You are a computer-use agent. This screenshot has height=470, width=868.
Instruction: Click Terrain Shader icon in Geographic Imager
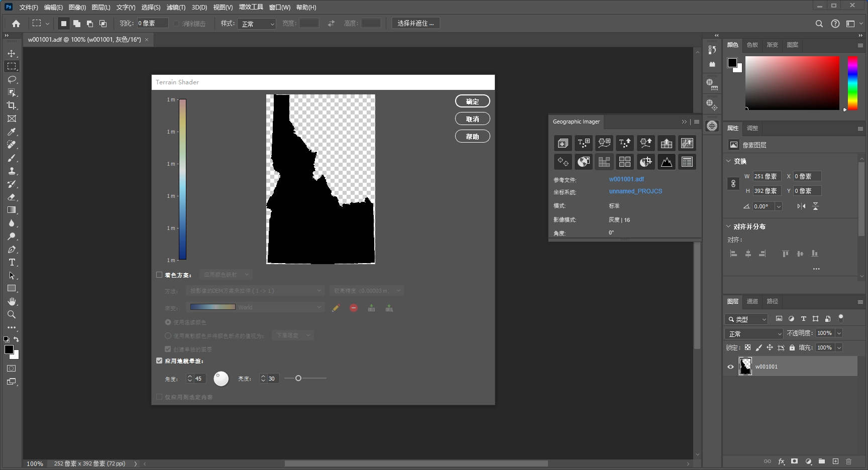666,162
